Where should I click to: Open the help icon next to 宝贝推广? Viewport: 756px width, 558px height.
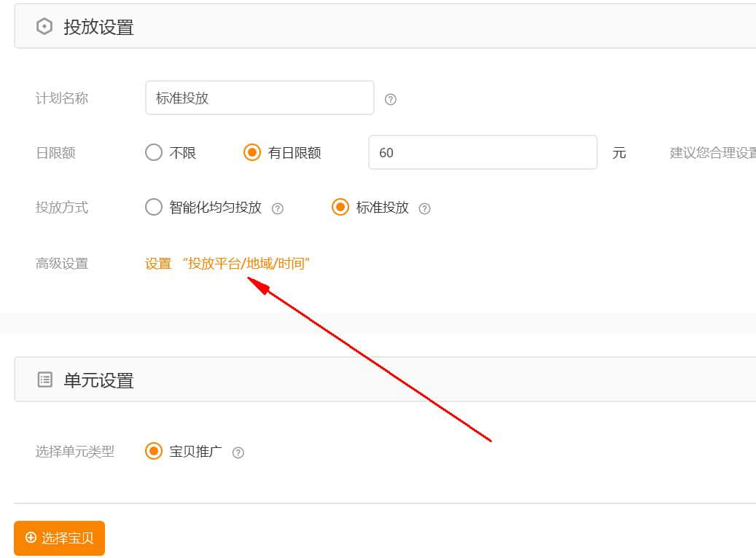coord(238,452)
